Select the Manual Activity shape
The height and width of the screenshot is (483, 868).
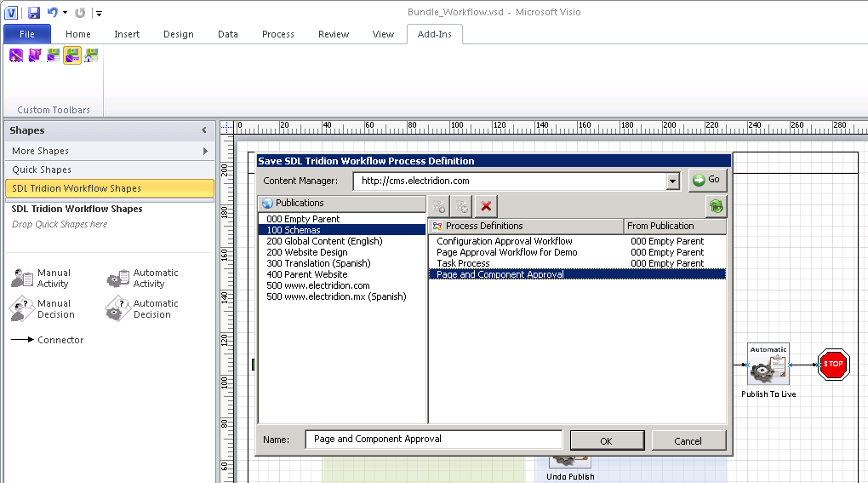coord(41,279)
